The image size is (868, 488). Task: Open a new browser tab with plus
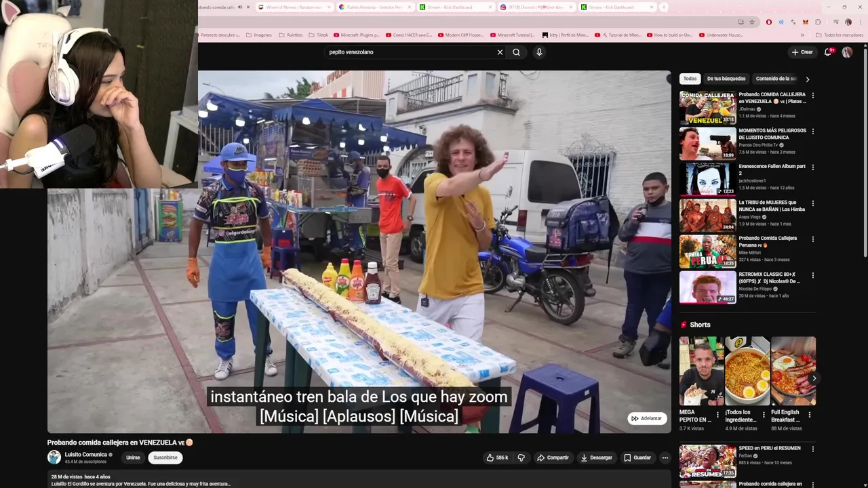click(x=663, y=7)
